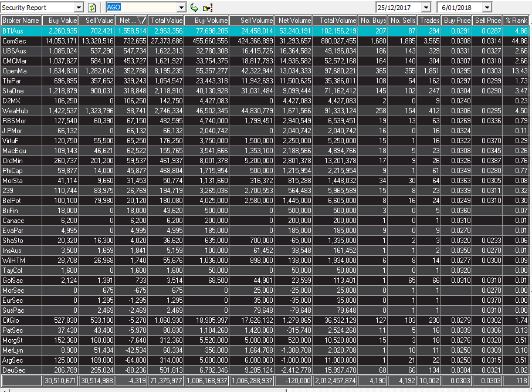Click ComSec buy value 14,053,171

click(61, 41)
